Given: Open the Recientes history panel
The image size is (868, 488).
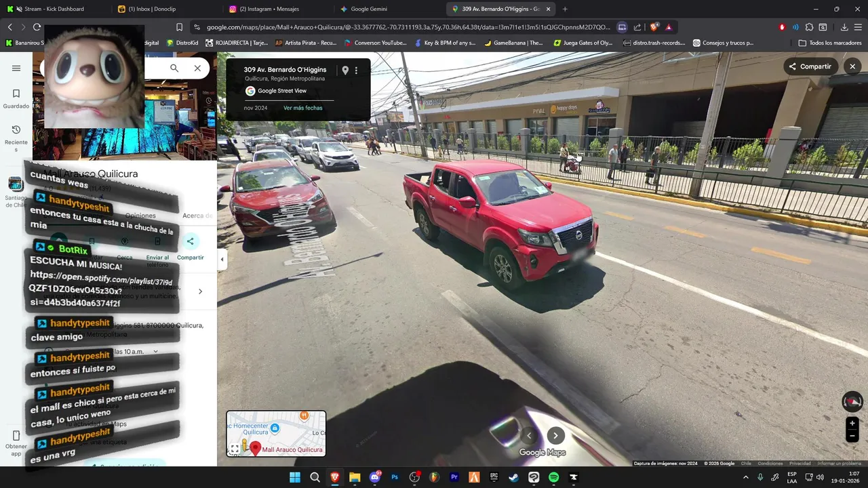Looking at the screenshot, I should coord(16,138).
